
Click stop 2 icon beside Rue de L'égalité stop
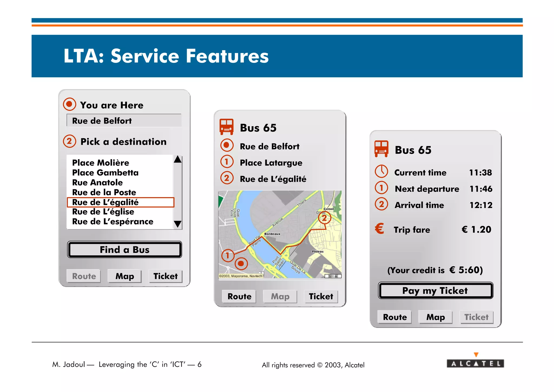227,178
